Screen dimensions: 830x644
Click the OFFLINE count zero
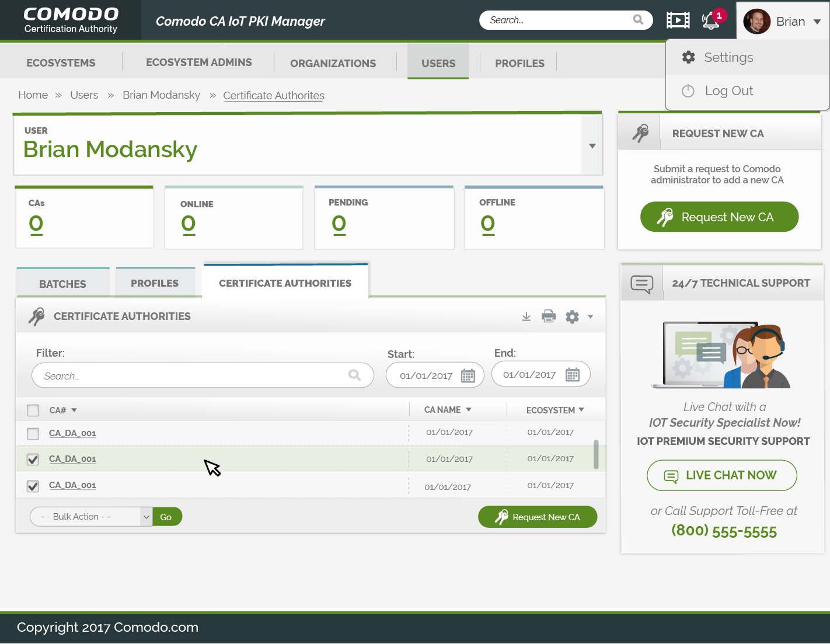point(488,224)
